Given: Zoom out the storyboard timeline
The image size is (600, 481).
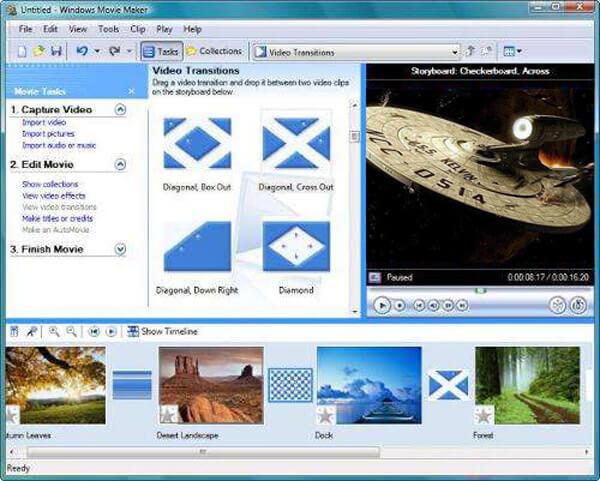Looking at the screenshot, I should 71,331.
